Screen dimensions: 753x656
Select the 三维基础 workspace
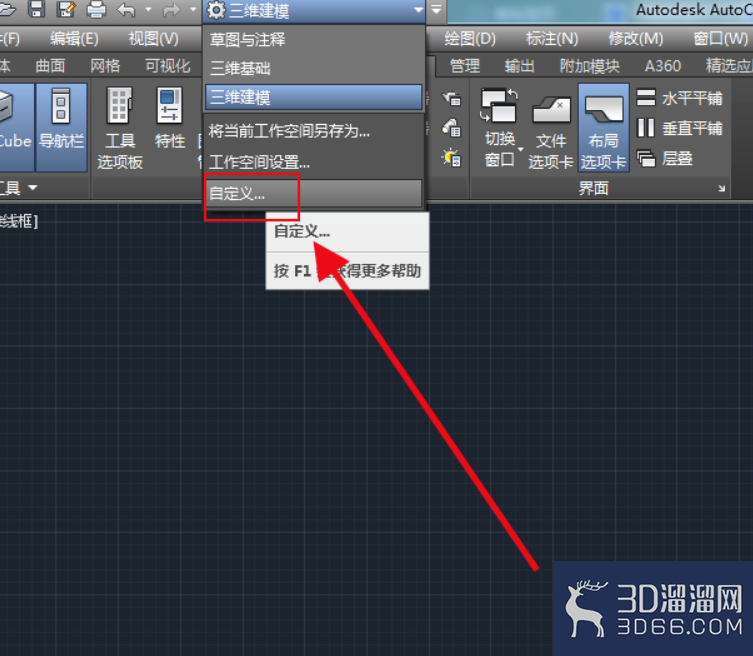[314, 69]
